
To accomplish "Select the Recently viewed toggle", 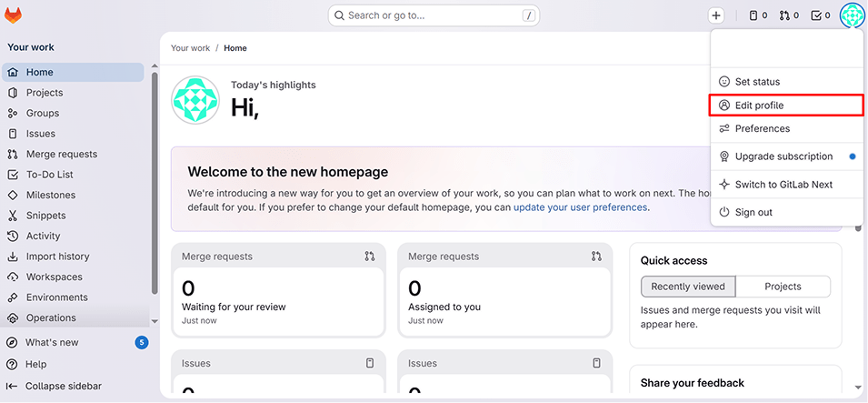I will (x=688, y=287).
